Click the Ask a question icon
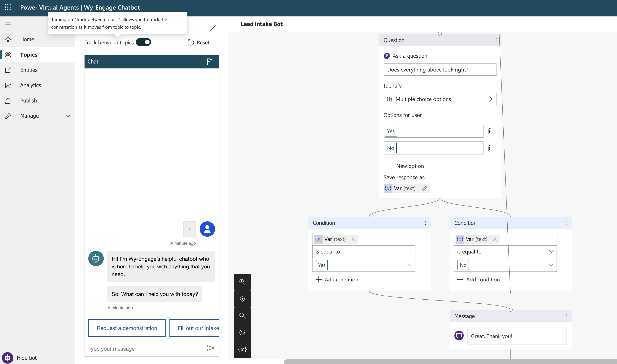Viewport: 617px width, 364px height. pos(387,56)
